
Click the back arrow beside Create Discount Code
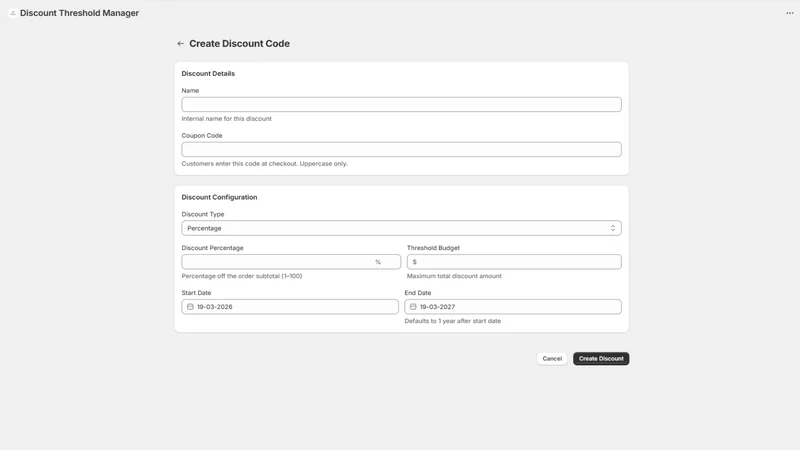point(180,44)
